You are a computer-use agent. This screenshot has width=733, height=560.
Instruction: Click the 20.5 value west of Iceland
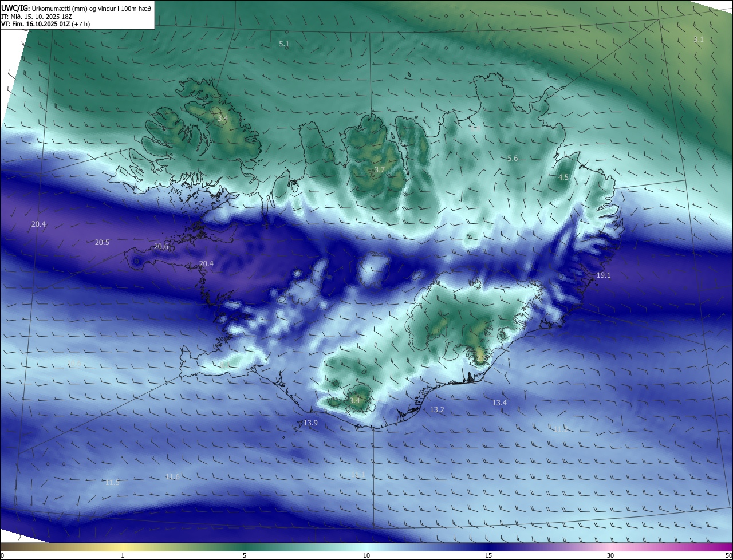click(x=102, y=243)
